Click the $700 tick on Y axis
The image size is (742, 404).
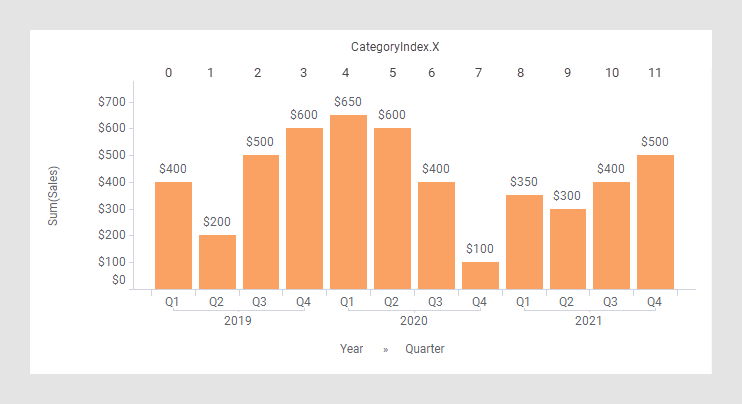pos(112,102)
